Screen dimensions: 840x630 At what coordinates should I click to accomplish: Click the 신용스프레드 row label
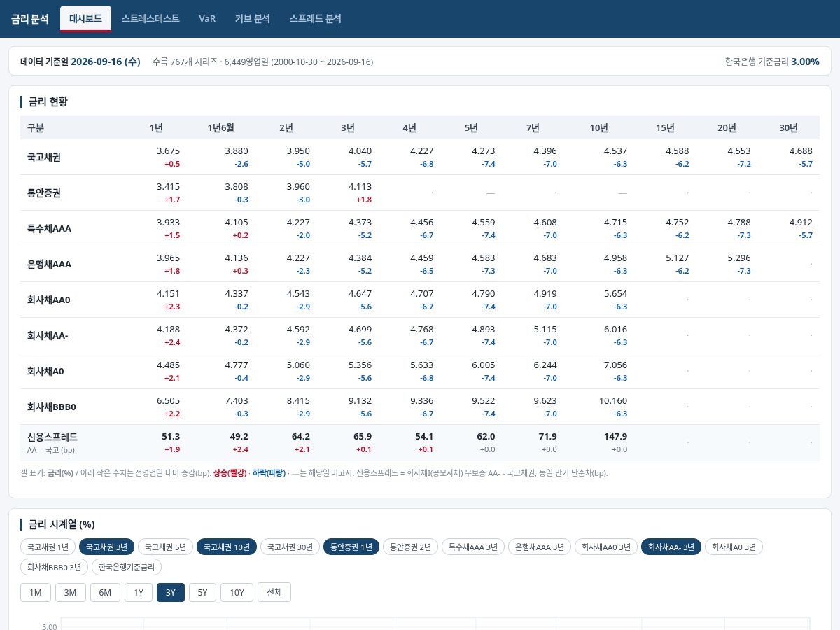pyautogui.click(x=52, y=437)
